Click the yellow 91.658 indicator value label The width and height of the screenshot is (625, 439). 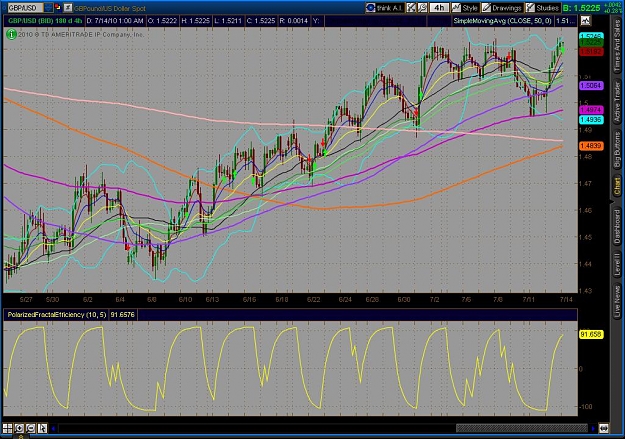591,334
